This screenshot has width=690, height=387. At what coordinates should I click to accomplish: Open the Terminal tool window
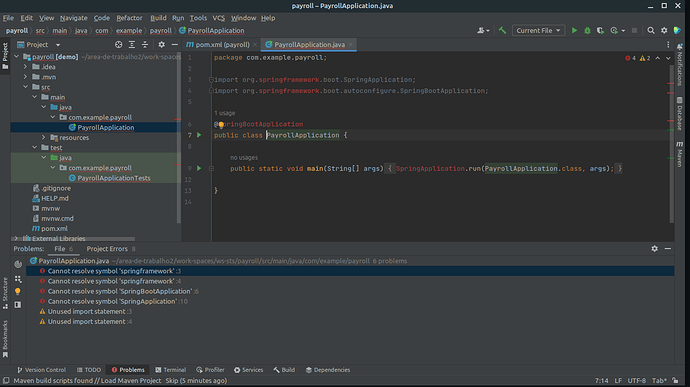171,370
